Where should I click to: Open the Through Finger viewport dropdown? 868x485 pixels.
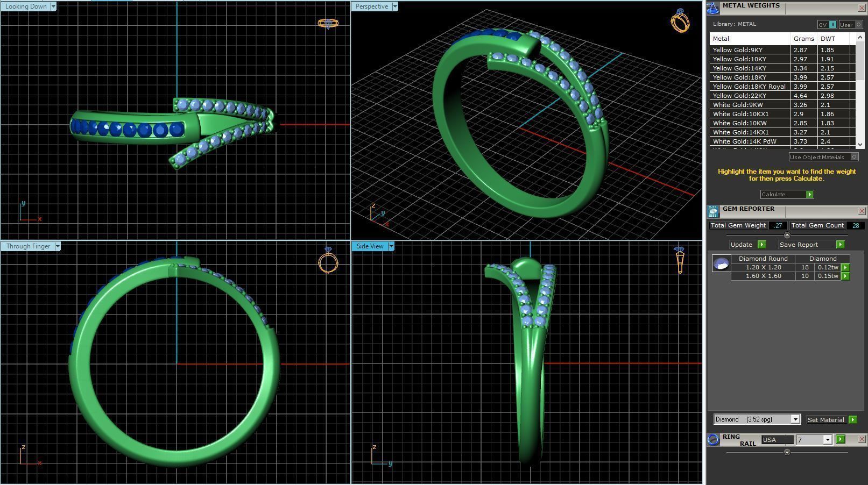[57, 246]
